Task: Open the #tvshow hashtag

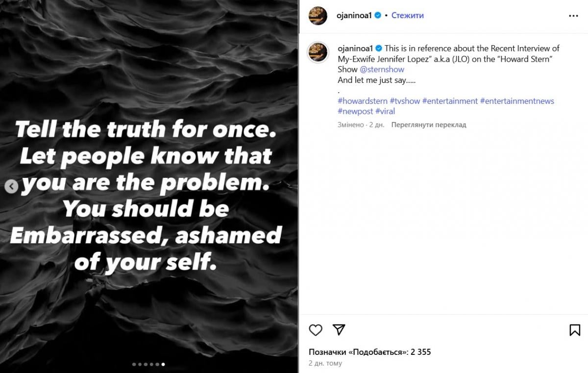Action: [405, 101]
